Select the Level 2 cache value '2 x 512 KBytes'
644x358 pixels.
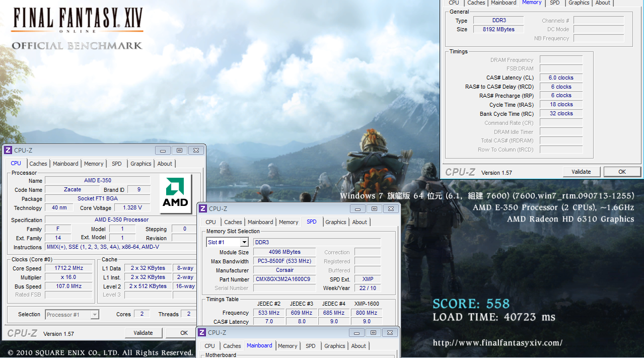click(148, 287)
